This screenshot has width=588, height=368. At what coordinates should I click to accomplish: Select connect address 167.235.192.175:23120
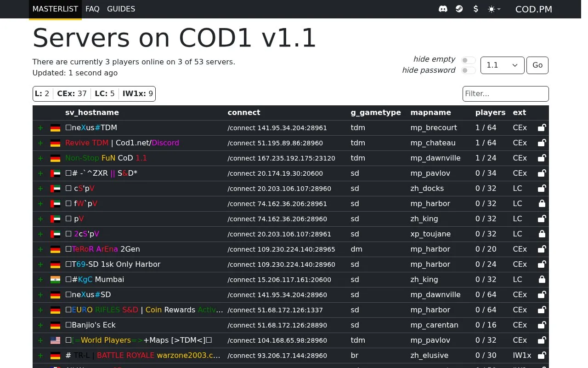(281, 158)
